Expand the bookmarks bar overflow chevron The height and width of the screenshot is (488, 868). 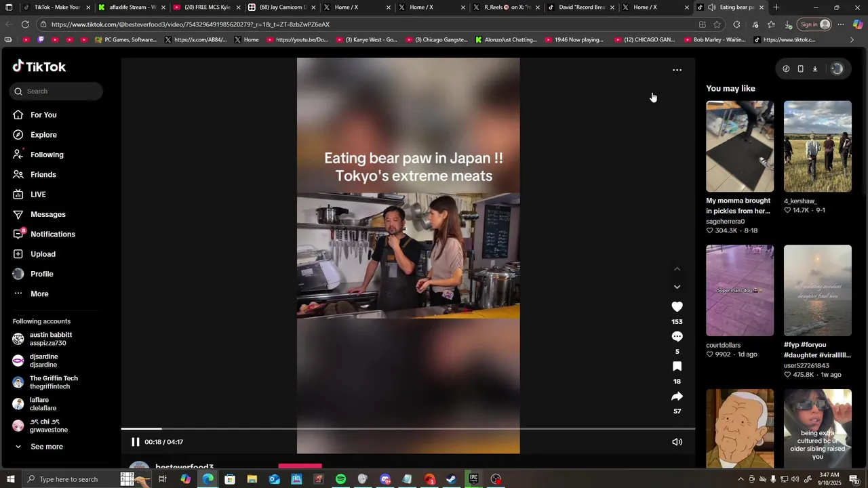tap(852, 40)
